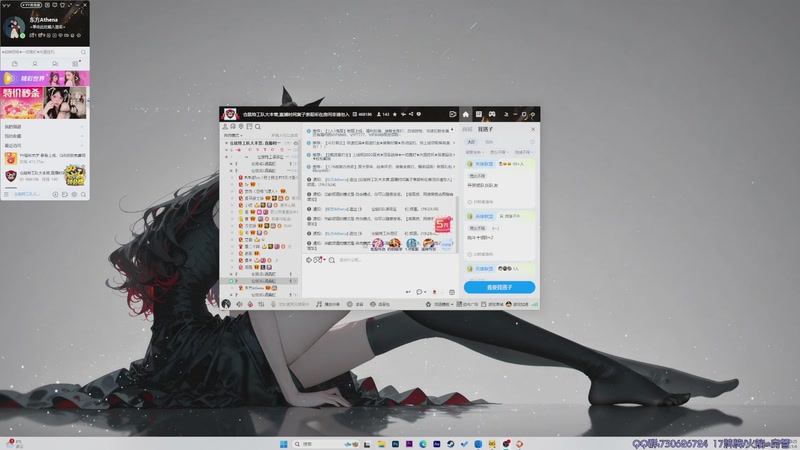800x450 pixels.
Task: Select user 东方Athena in the channel tree
Action: click(x=254, y=288)
